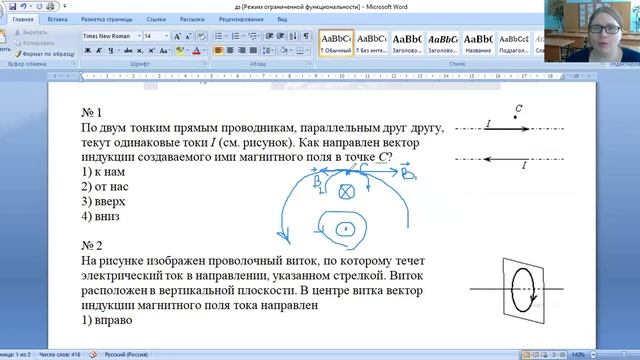The image size is (640, 360).
Task: Click the zoom out minus button
Action: click(x=593, y=355)
